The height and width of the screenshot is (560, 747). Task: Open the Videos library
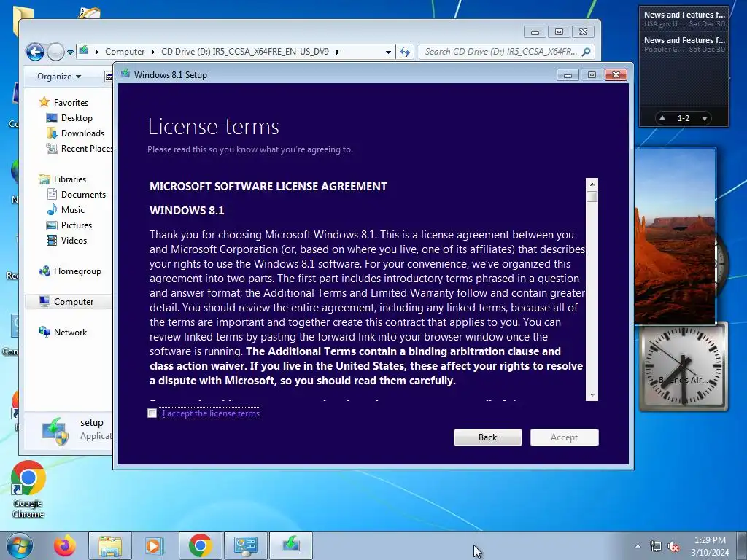[74, 240]
